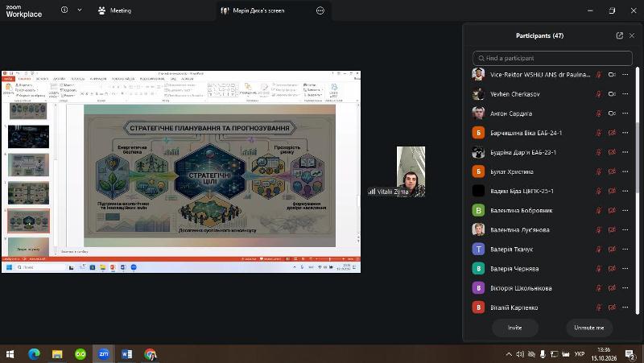Image resolution: width=644 pixels, height=363 pixels.
Task: Click Вікторія Школьнікова's video-off icon
Action: [612, 288]
